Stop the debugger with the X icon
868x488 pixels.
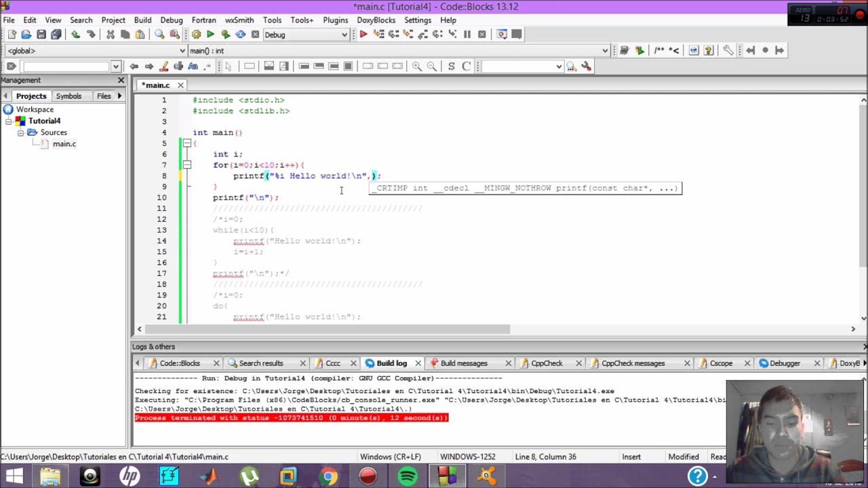tap(482, 35)
